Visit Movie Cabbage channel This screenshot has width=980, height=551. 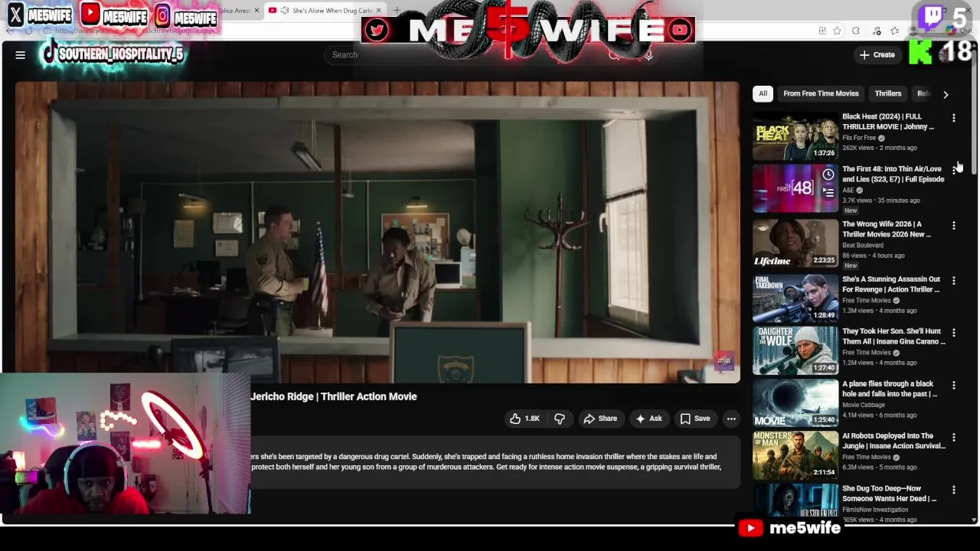pyautogui.click(x=864, y=405)
